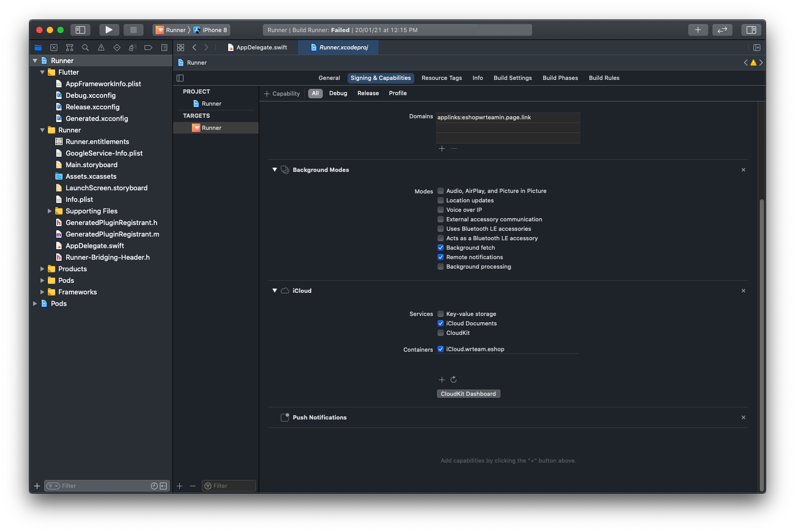Image resolution: width=795 pixels, height=532 pixels.
Task: Click the CloudKit Dashboard button
Action: pyautogui.click(x=468, y=394)
